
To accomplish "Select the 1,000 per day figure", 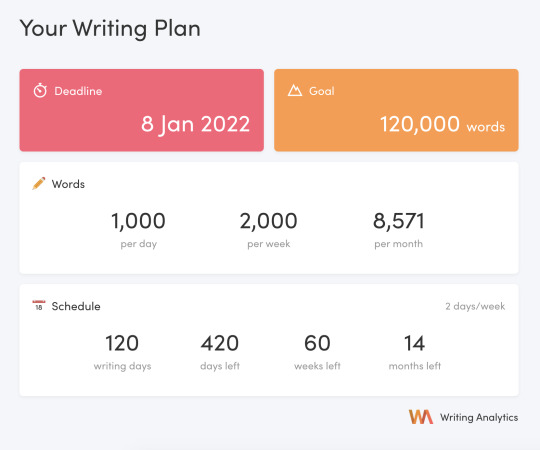I will (x=138, y=229).
